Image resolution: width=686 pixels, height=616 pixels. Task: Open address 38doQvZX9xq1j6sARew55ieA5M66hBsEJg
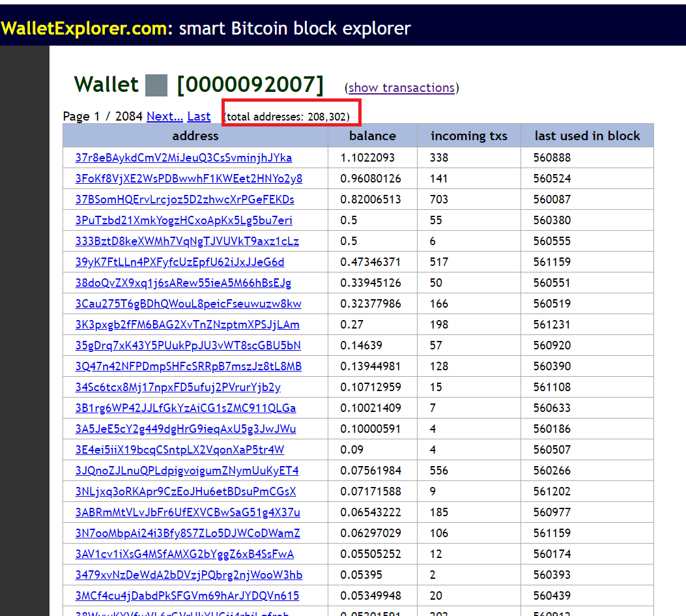[183, 283]
